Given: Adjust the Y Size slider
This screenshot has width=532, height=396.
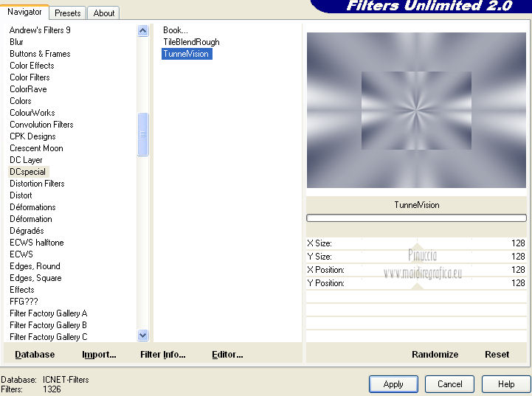Looking at the screenshot, I should pyautogui.click(x=416, y=257).
